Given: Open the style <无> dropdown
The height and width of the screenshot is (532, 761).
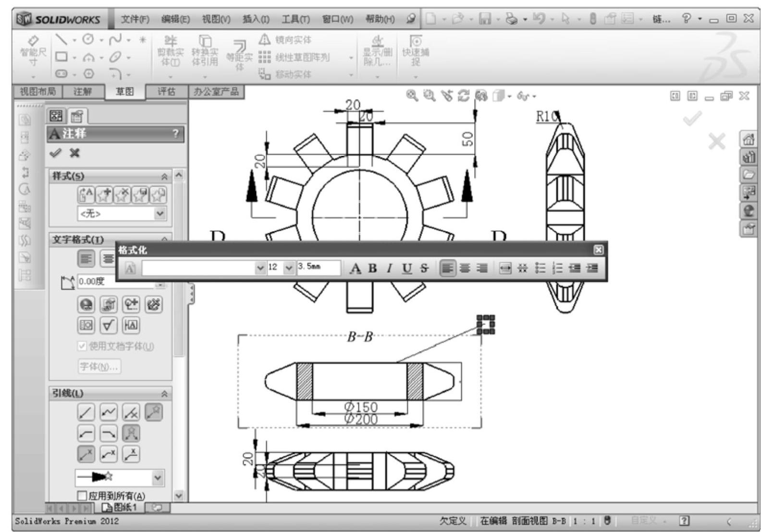Looking at the screenshot, I should click(160, 214).
